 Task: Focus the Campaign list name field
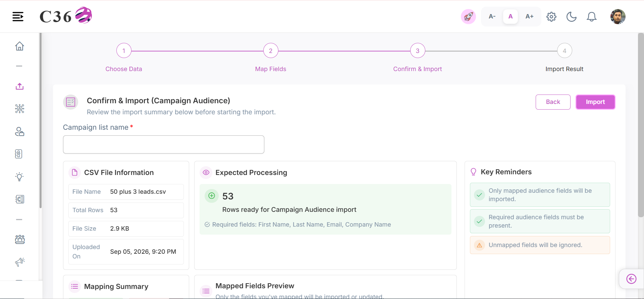pyautogui.click(x=164, y=144)
